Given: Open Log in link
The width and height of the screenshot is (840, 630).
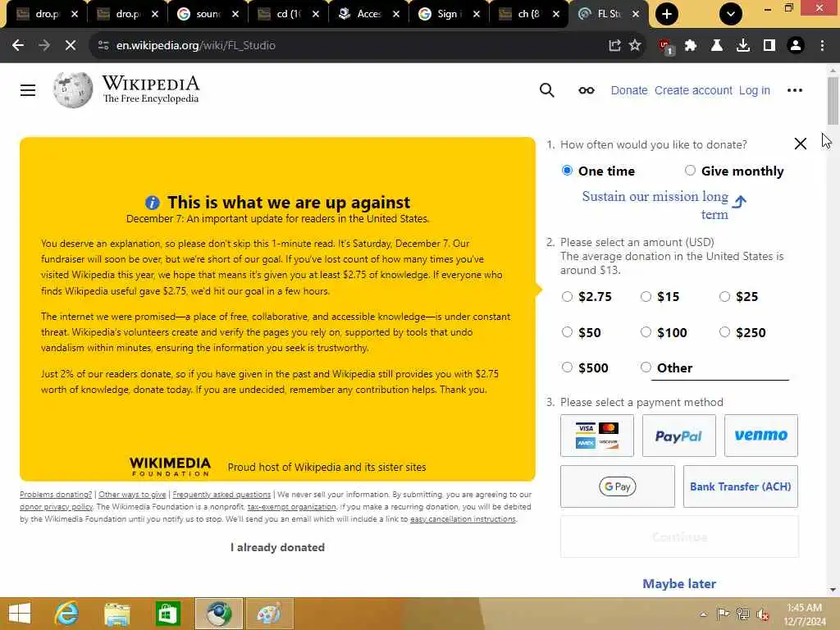Looking at the screenshot, I should [755, 90].
